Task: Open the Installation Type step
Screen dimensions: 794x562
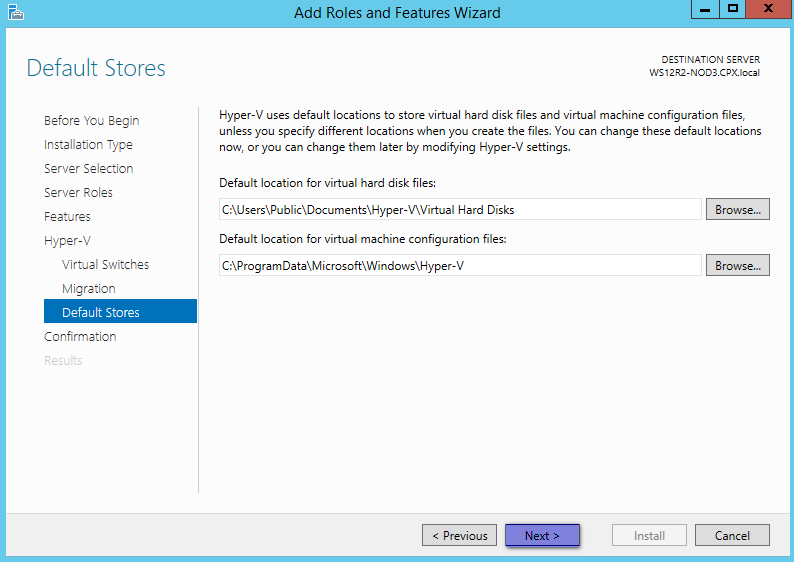Action: (x=88, y=144)
